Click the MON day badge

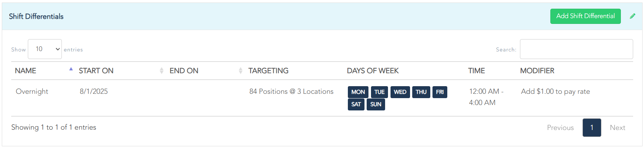click(358, 92)
